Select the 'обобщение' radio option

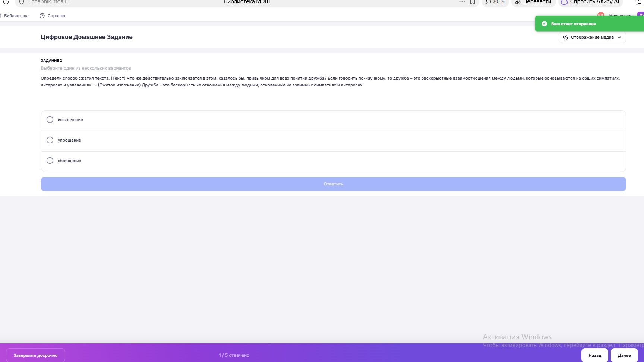pyautogui.click(x=50, y=161)
